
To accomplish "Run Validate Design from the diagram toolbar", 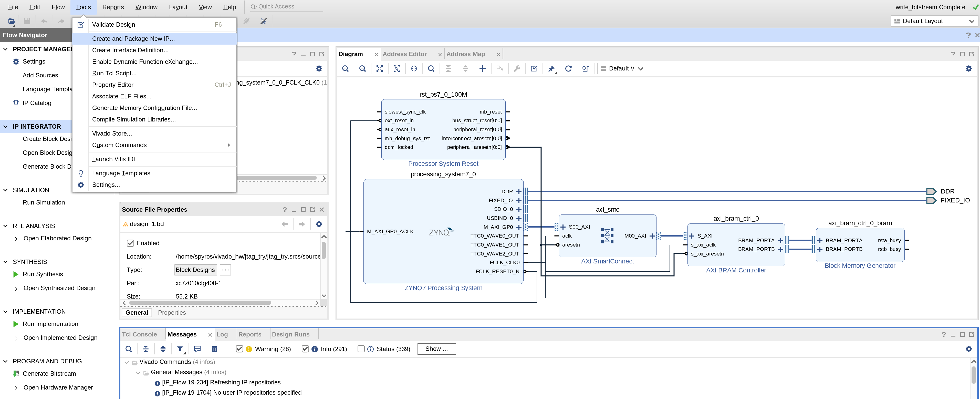I will (534, 68).
